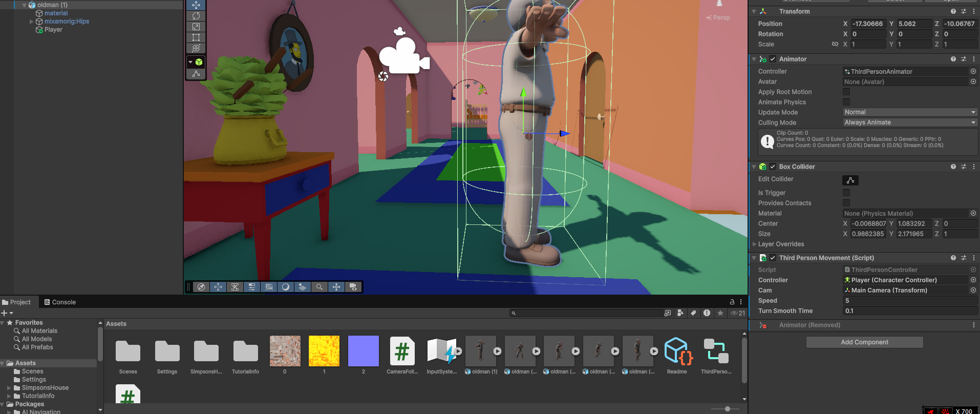Disable the Animator component checkbox
Image resolution: width=980 pixels, height=414 pixels.
(x=773, y=59)
